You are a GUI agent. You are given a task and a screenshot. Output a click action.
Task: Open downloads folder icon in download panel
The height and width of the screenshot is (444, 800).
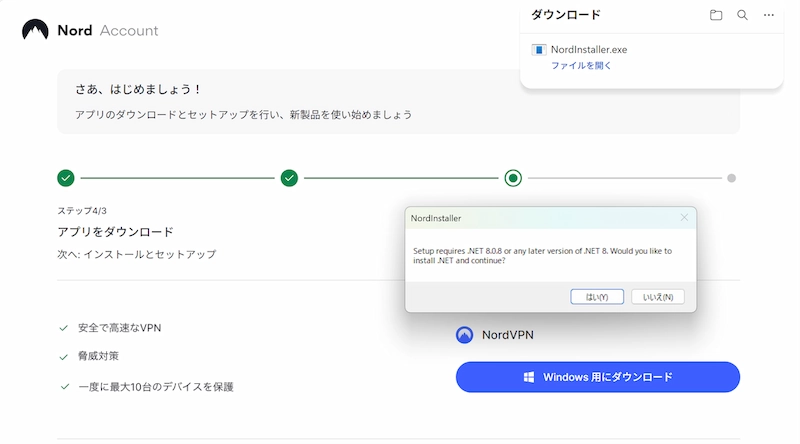point(716,15)
